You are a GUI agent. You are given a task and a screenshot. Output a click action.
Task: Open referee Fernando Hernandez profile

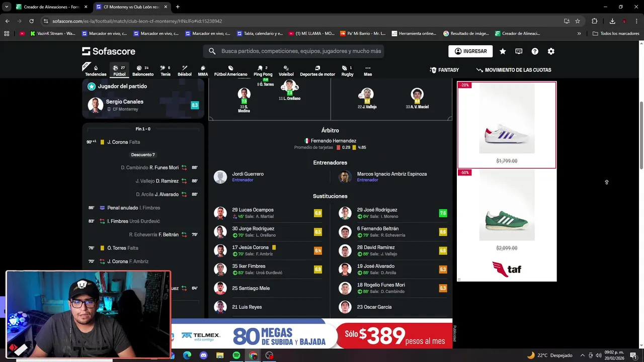[x=330, y=141]
